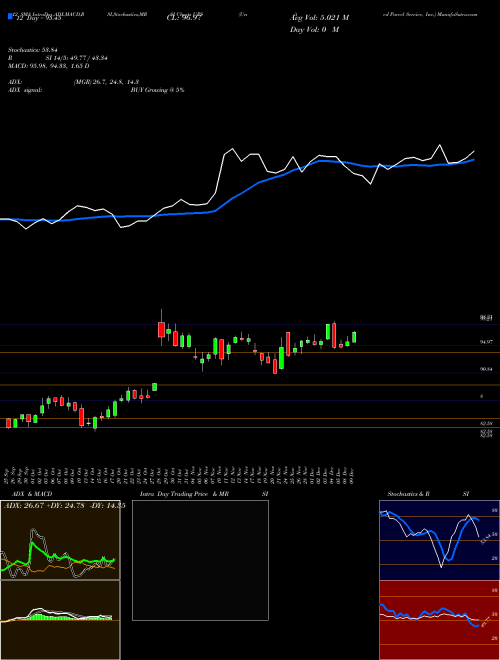The image size is (500, 660).
Task: Click the last green candlestick on the chart
Action: pyautogui.click(x=354, y=337)
